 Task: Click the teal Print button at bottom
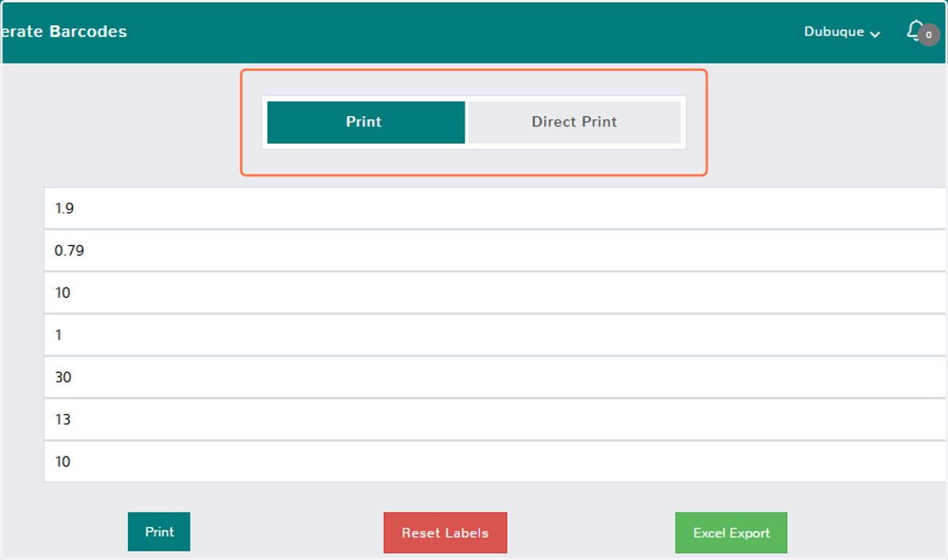pos(159,532)
